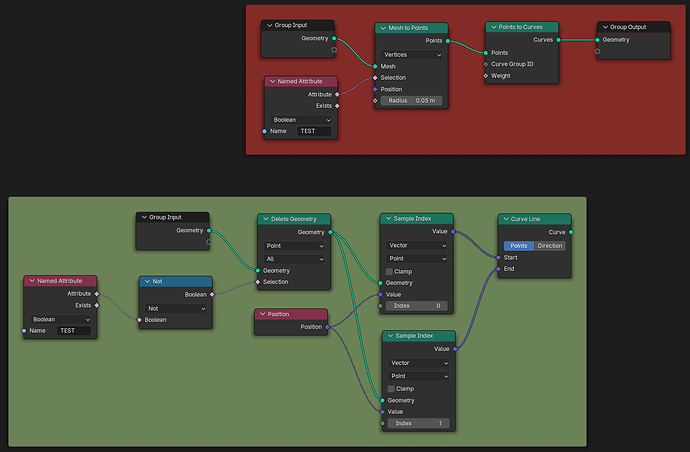
Task: Toggle Clamp checkbox in upper Sample Index
Action: (389, 272)
